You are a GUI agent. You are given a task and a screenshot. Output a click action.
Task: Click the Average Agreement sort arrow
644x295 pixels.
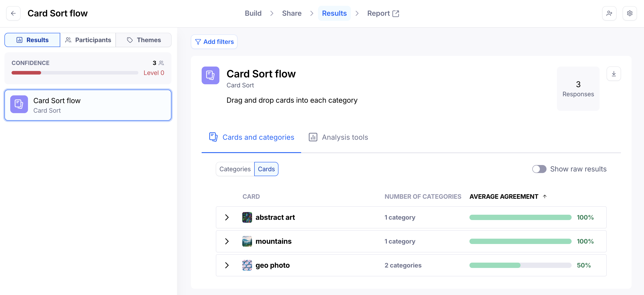click(545, 197)
